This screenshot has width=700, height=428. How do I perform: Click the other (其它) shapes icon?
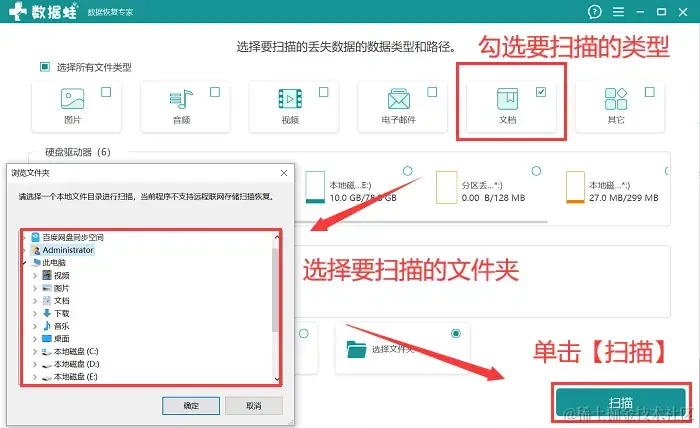tap(616, 99)
